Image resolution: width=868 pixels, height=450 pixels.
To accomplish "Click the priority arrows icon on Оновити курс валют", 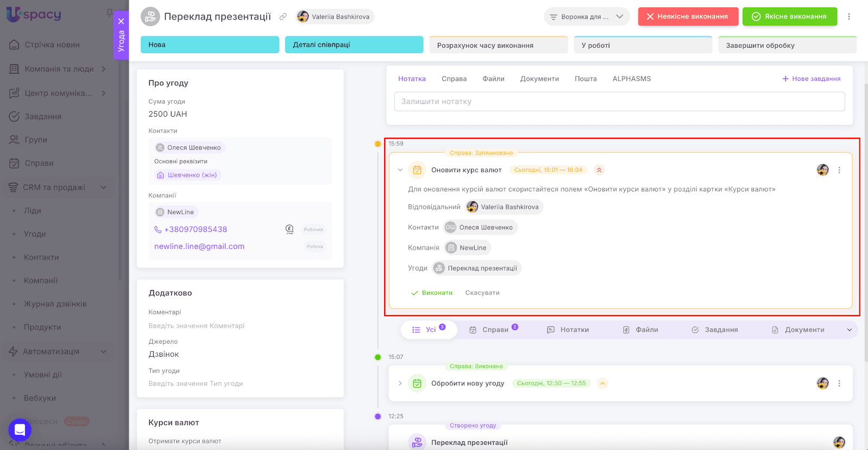I will (x=599, y=170).
